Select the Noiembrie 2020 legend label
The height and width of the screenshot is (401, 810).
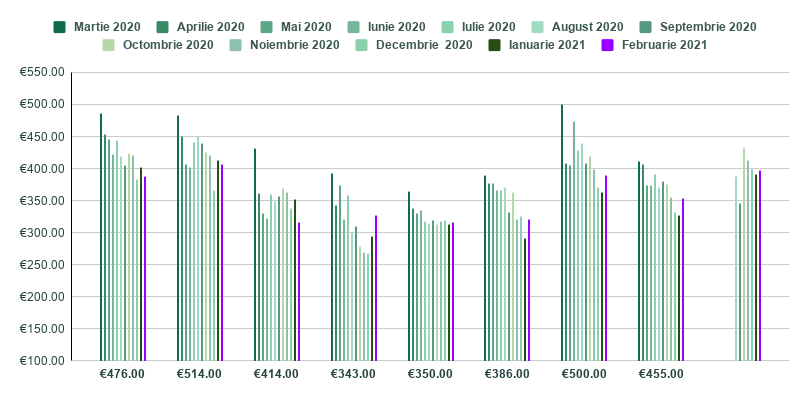pyautogui.click(x=294, y=45)
